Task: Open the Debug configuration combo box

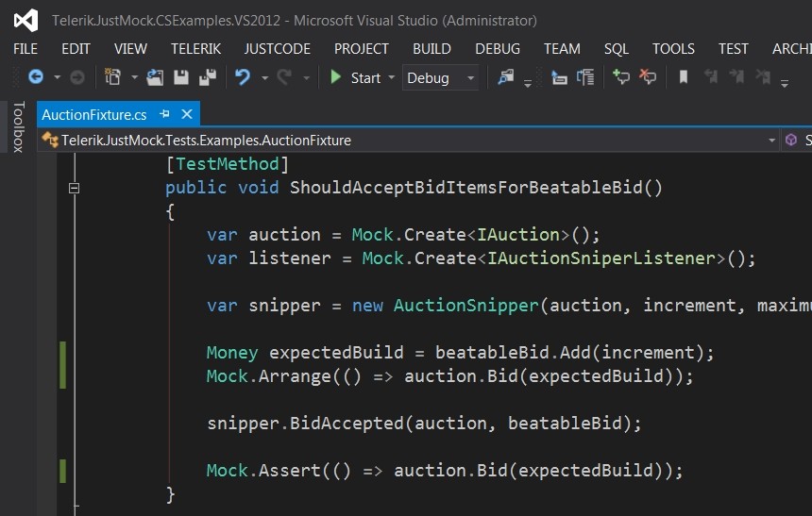Action: click(441, 77)
